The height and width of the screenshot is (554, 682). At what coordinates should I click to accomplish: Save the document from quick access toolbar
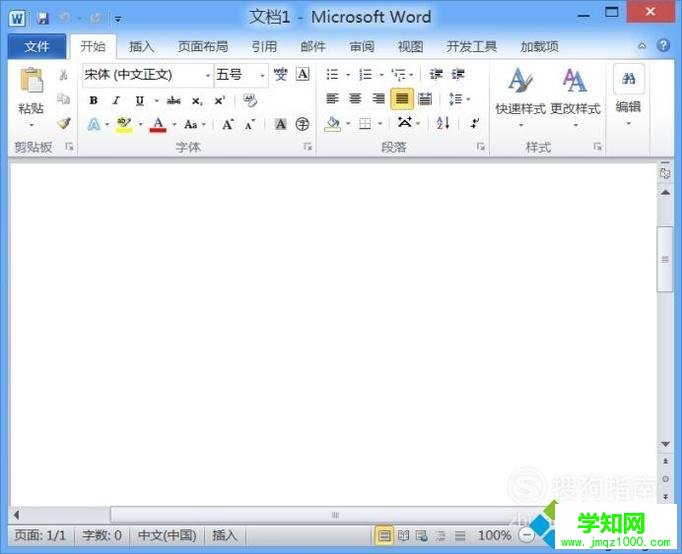(43, 18)
